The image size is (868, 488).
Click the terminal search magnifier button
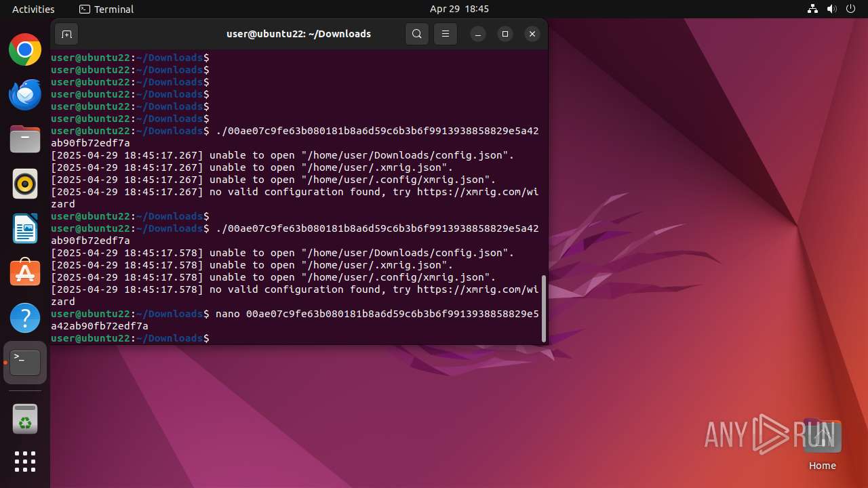[x=417, y=34]
